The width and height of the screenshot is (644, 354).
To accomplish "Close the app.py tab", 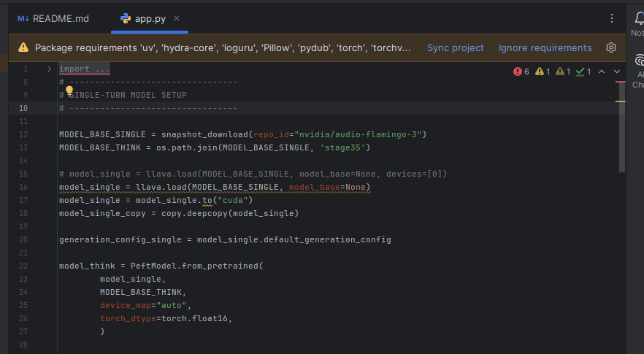I will tap(177, 18).
